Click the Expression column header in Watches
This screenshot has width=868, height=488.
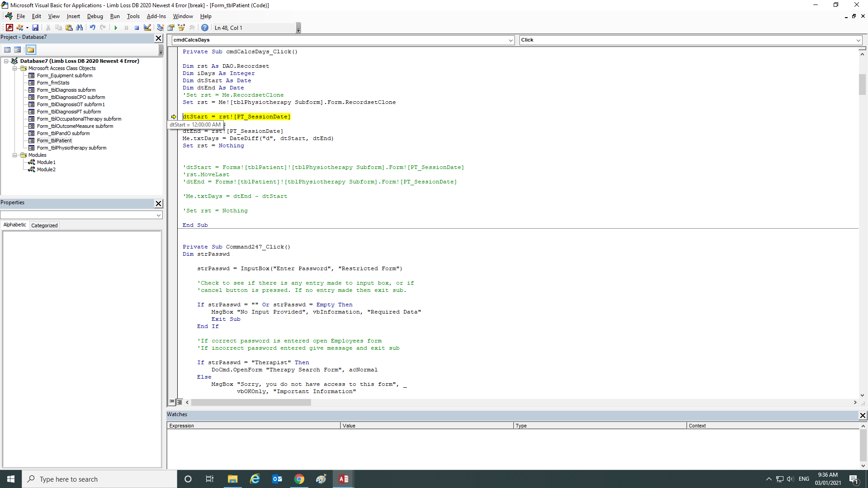tap(253, 426)
